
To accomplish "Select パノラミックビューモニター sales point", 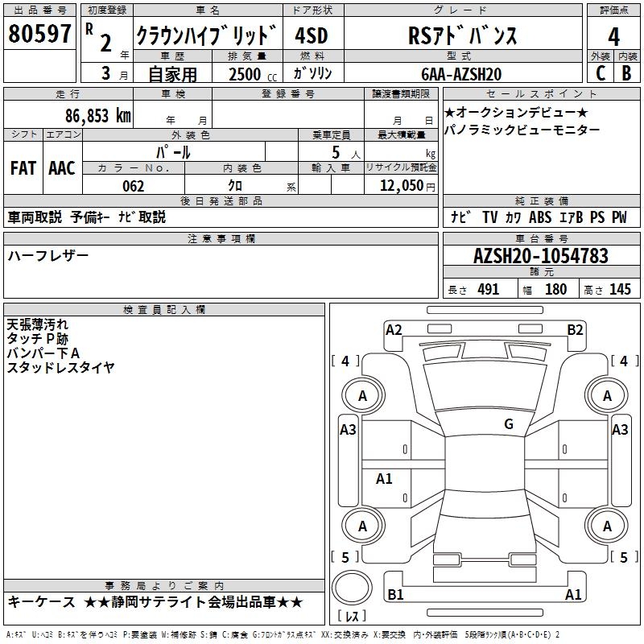I will 522,130.
